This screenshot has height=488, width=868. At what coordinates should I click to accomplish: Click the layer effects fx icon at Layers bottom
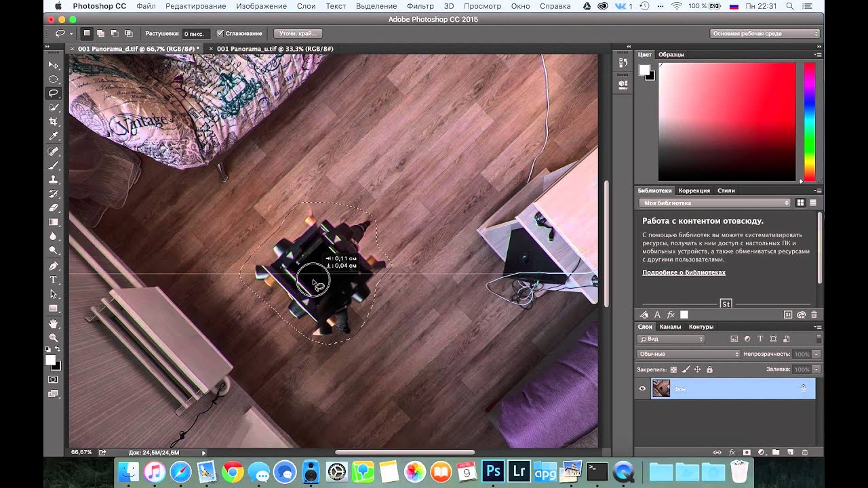pos(732,452)
